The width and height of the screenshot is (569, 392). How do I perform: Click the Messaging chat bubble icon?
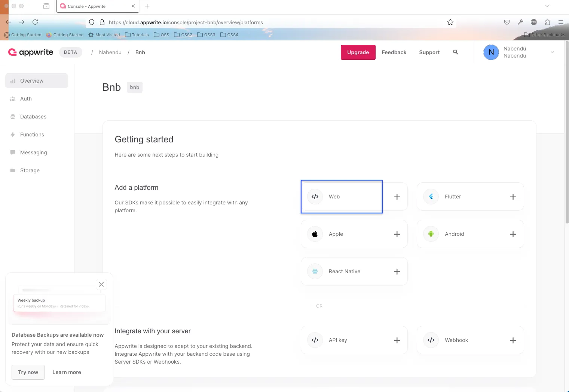coord(13,152)
